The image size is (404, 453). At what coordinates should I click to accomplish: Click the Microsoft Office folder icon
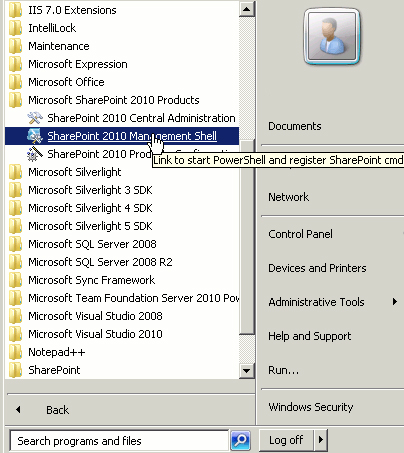15,82
